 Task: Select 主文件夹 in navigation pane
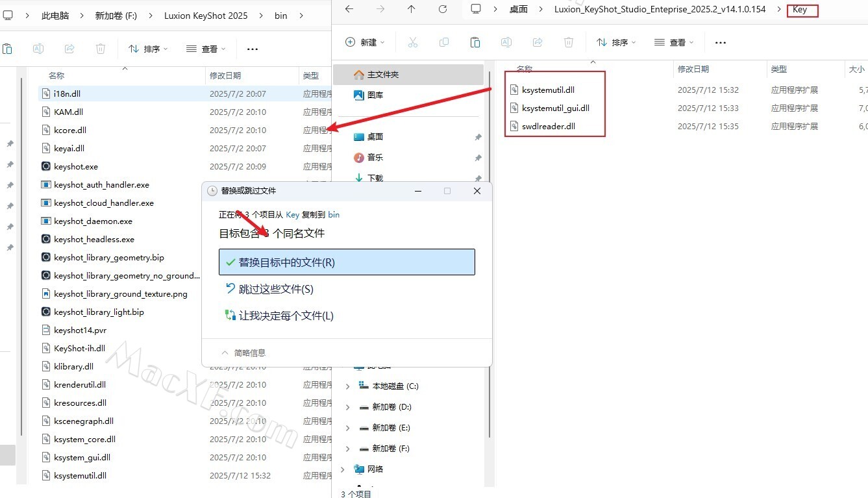[x=408, y=75]
